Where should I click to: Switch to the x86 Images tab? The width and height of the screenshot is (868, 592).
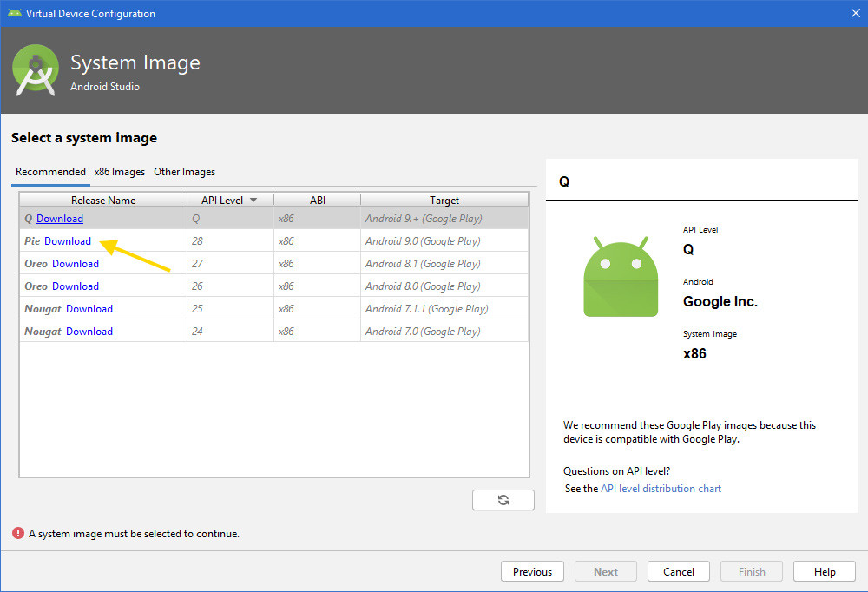[x=119, y=171]
